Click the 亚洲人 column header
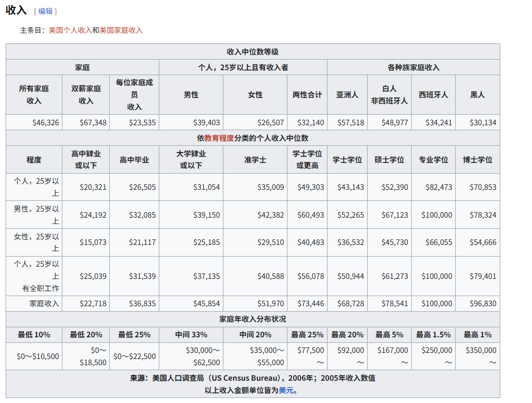This screenshot has height=403, width=532. (x=348, y=95)
